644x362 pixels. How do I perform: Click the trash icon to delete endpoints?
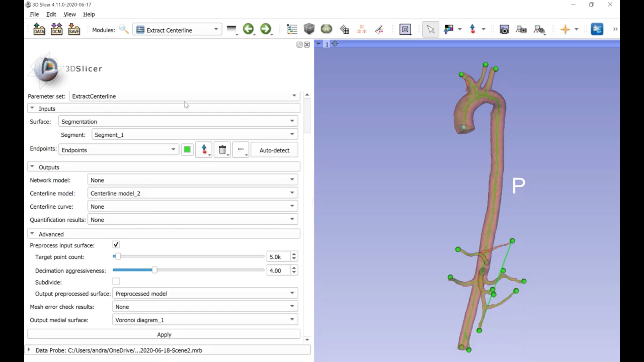click(x=222, y=150)
